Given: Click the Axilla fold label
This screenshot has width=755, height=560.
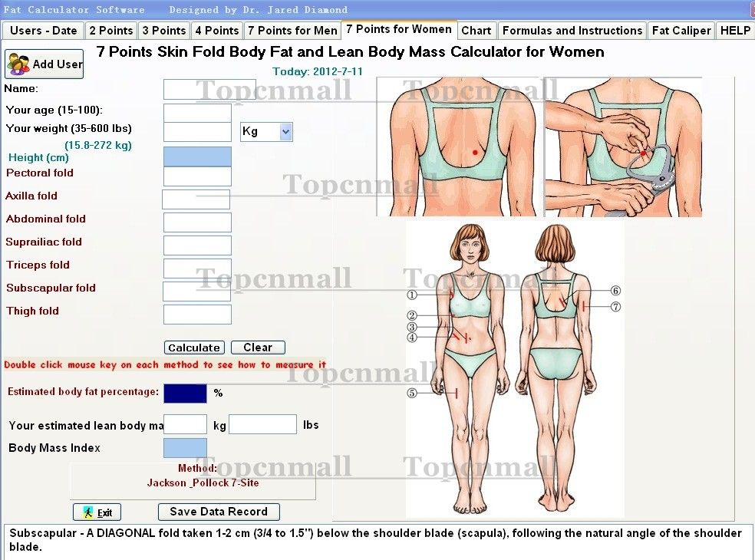Looking at the screenshot, I should 31,196.
